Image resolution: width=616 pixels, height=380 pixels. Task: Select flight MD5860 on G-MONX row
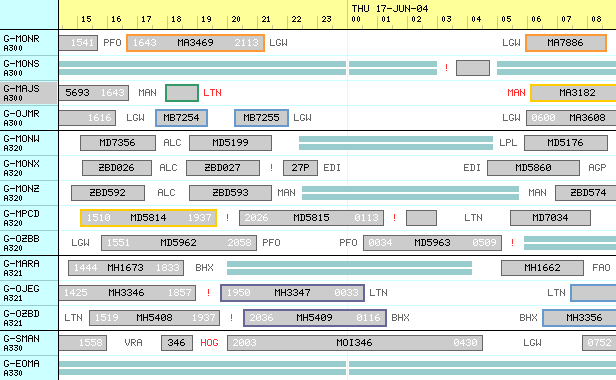coord(533,168)
